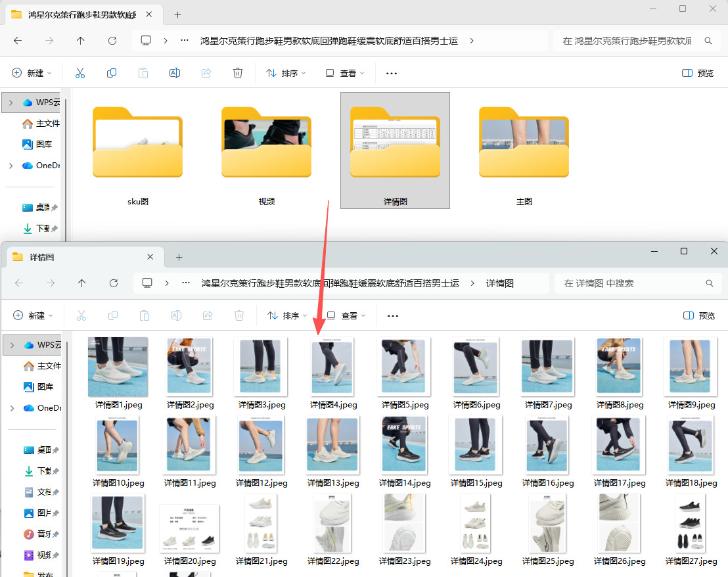Image resolution: width=728 pixels, height=577 pixels.
Task: Go back in the top window
Action: coord(18,40)
